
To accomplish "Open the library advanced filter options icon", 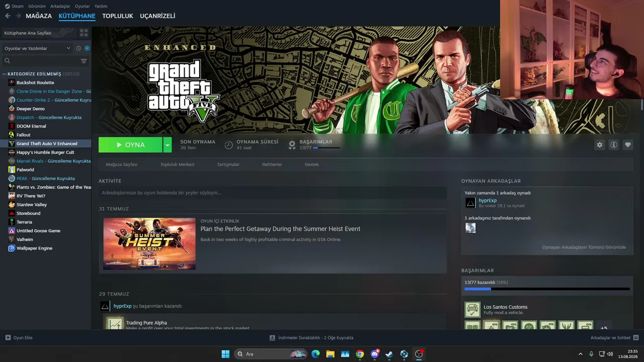I will pyautogui.click(x=84, y=61).
